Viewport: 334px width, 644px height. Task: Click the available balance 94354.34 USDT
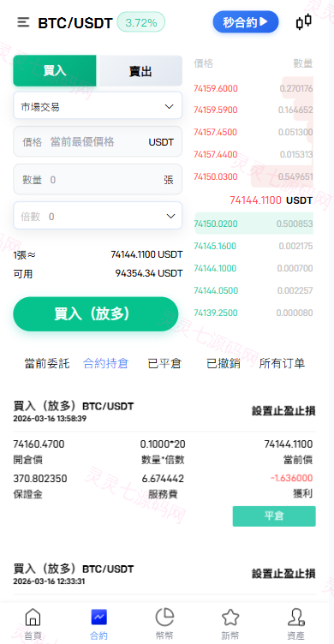tap(149, 273)
